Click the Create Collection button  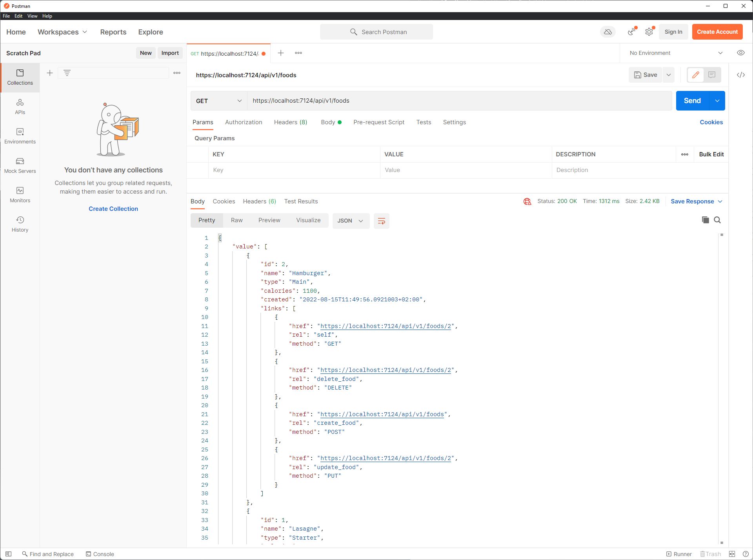113,208
